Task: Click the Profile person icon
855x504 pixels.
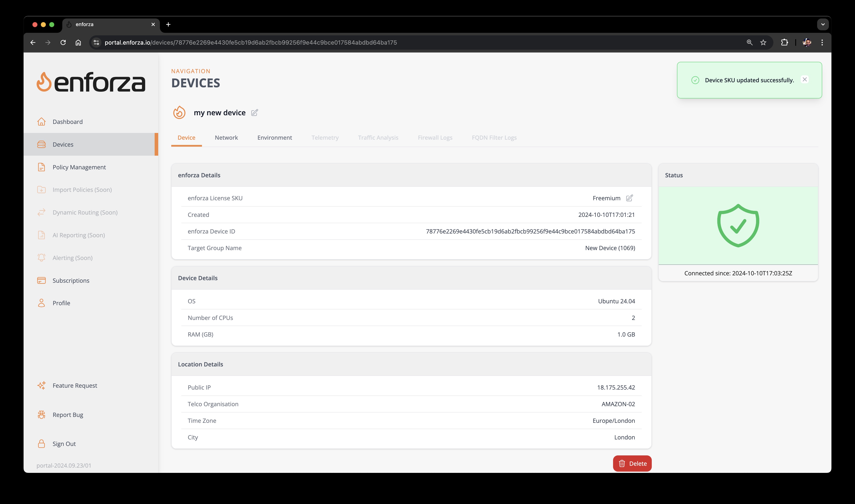Action: (41, 303)
